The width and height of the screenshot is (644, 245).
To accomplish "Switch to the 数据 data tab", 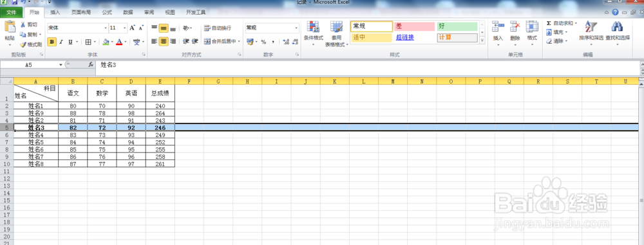I will pos(128,12).
